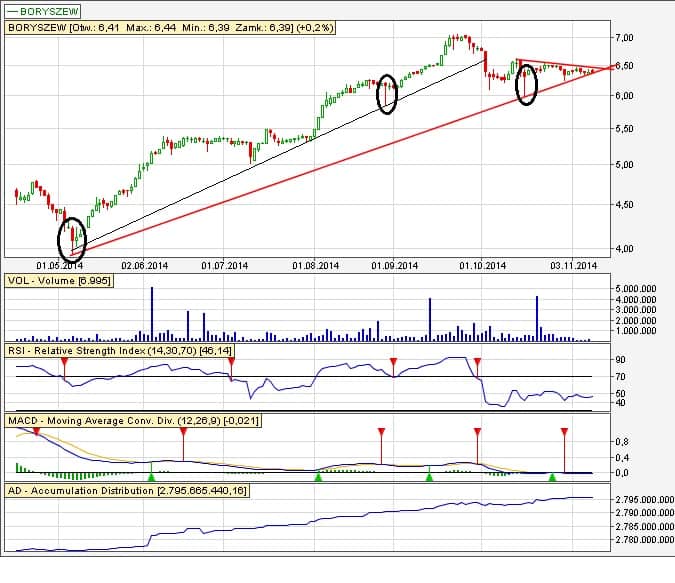Click the first red sell marker in RSI panel
This screenshot has width=675, height=583.
click(x=64, y=360)
